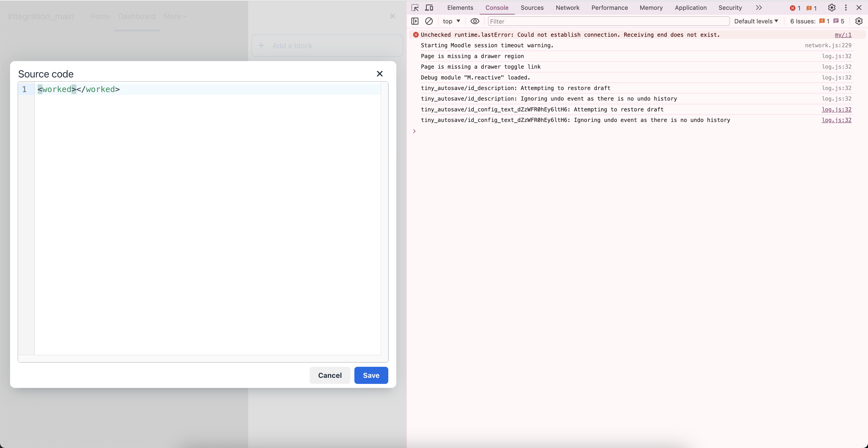Image resolution: width=868 pixels, height=448 pixels.
Task: Click line number 1 in the editor gutter
Action: 24,89
